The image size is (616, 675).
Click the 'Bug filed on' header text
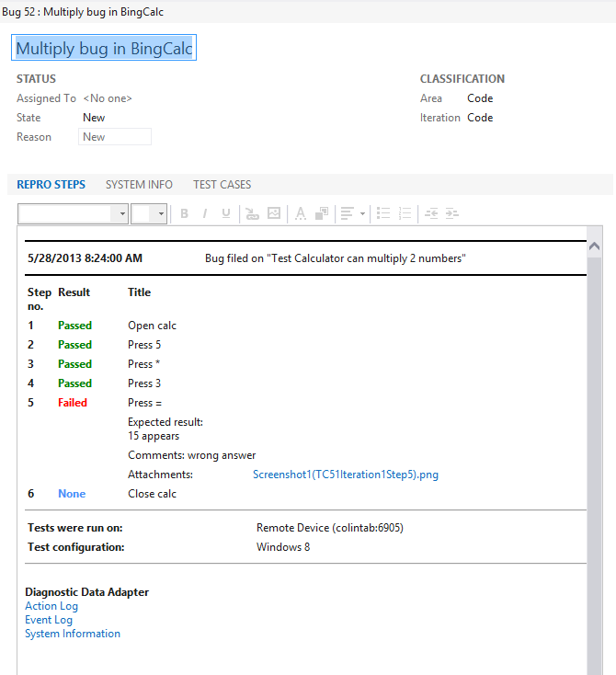pyautogui.click(x=336, y=258)
